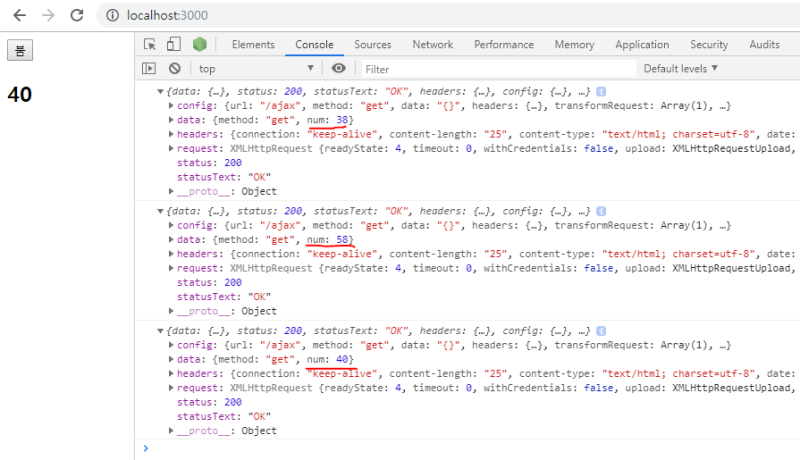Open the 'top' context dropdown
The image size is (800, 460).
[x=255, y=68]
